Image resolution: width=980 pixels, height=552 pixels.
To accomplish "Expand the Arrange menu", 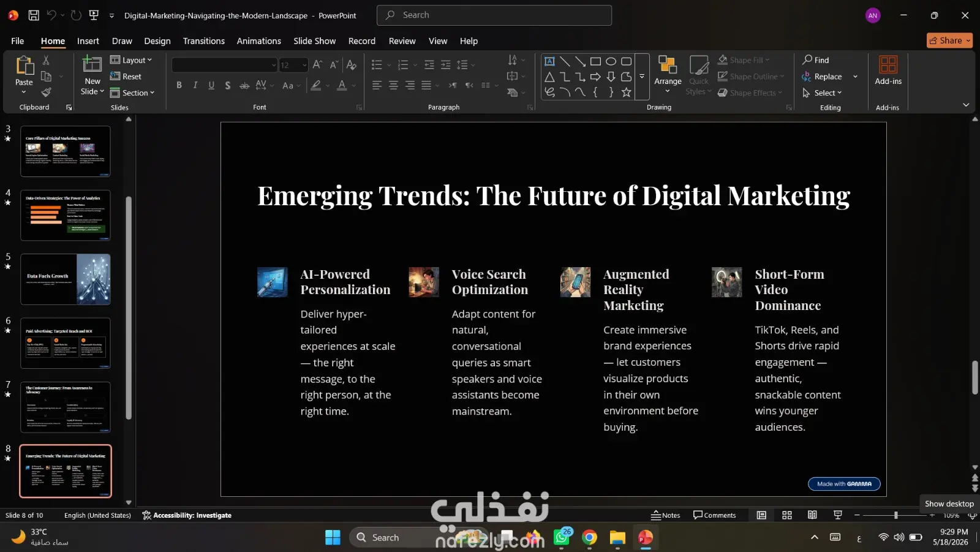I will click(668, 74).
